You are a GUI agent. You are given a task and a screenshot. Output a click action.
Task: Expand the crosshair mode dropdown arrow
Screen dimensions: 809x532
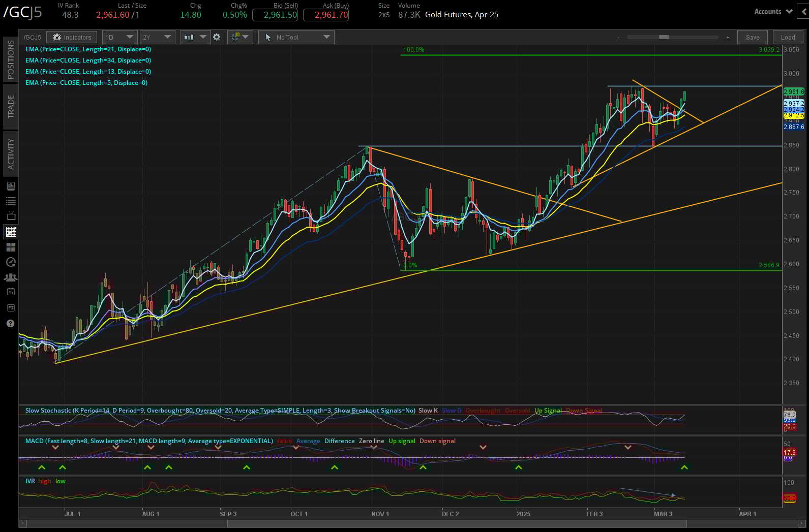[x=246, y=37]
